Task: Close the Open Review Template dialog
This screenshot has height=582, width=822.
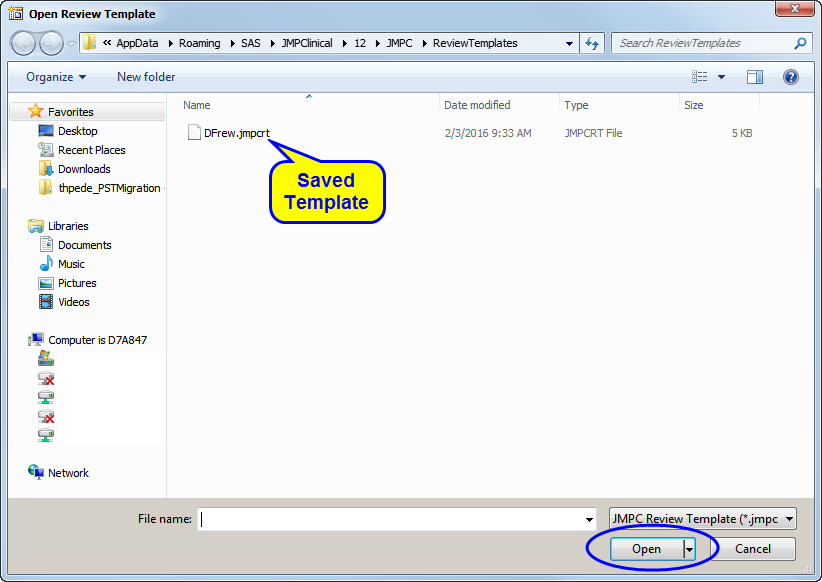Action: click(794, 8)
